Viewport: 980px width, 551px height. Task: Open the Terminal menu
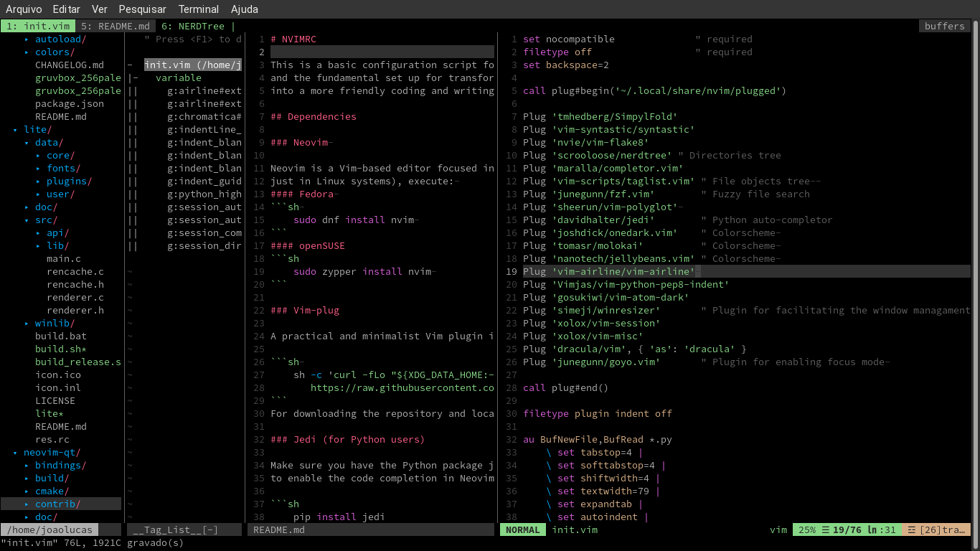point(199,9)
